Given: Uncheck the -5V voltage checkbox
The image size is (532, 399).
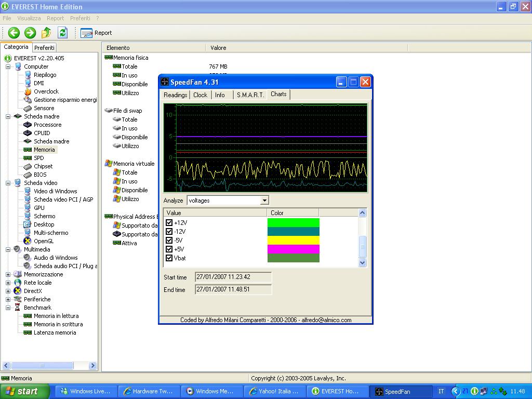Looking at the screenshot, I should [x=169, y=240].
